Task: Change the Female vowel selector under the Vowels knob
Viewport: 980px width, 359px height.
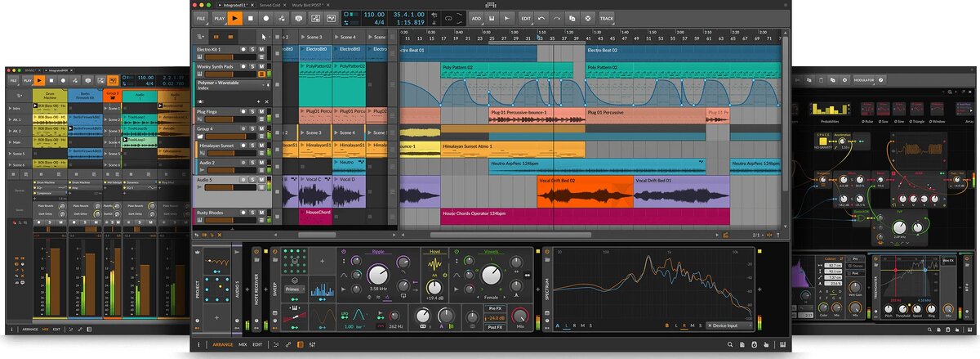Action: coord(491,297)
